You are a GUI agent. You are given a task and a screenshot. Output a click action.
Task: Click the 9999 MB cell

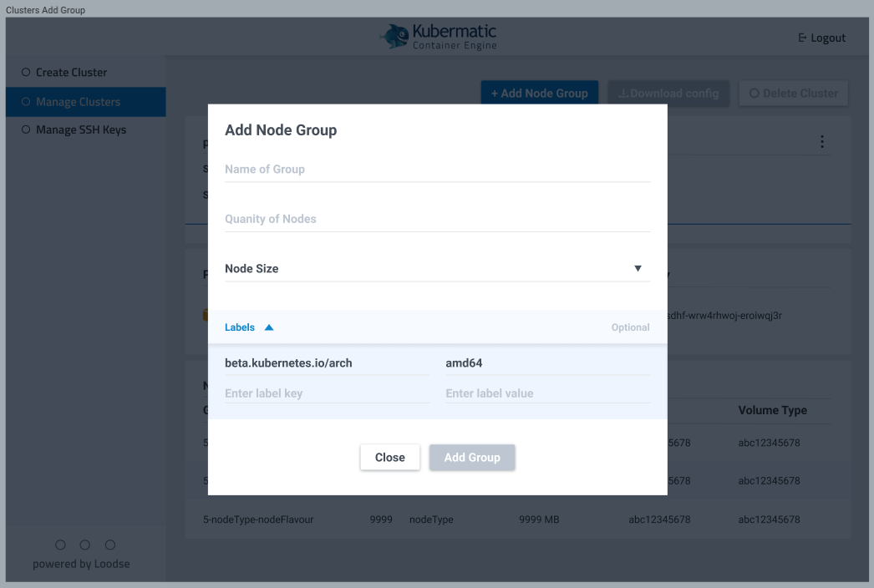tap(539, 520)
